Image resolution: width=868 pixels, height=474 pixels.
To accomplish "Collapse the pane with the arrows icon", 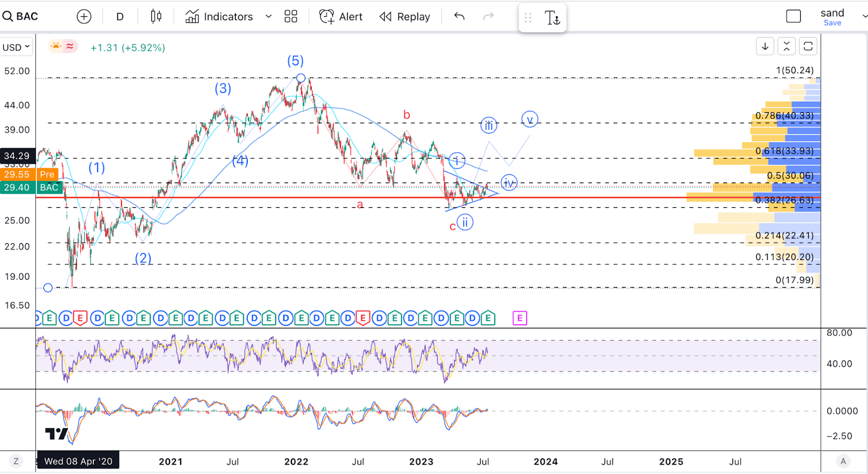I will (x=787, y=47).
